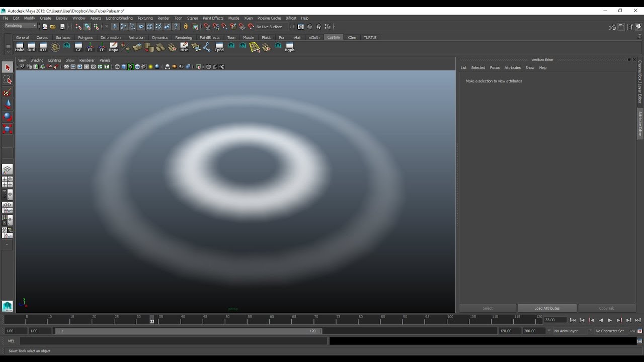644x362 pixels.
Task: Click the Unpa shelf button
Action: (x=114, y=47)
